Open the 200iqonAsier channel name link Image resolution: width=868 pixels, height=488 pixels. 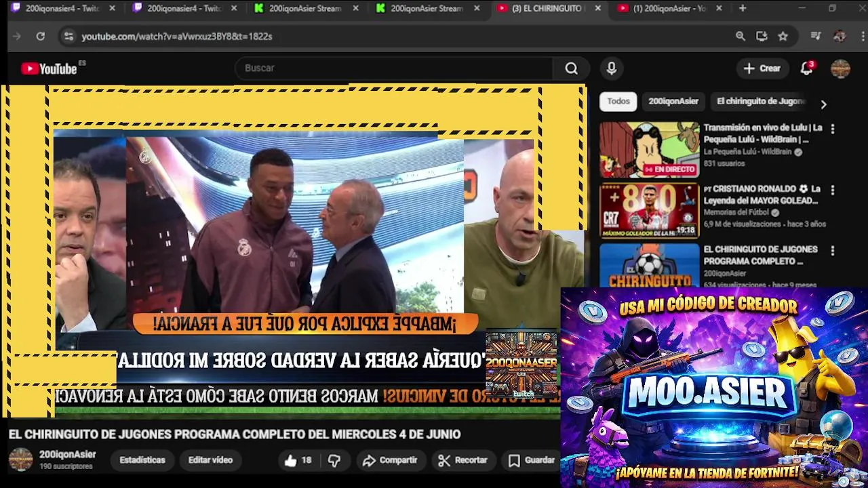click(67, 455)
